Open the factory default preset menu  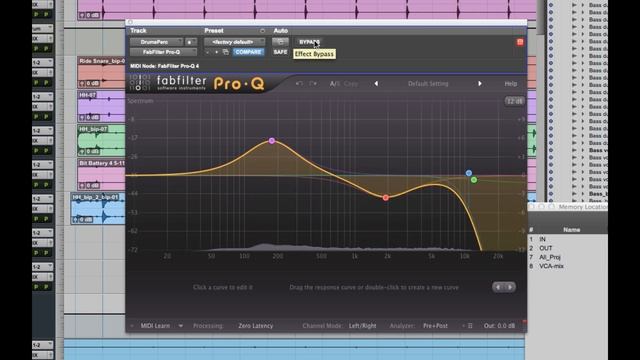pyautogui.click(x=234, y=42)
